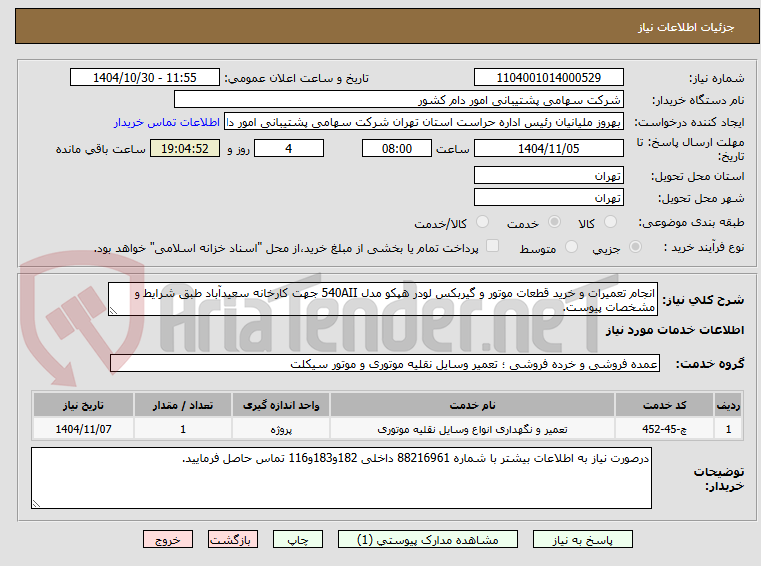Select the خدمت radio button

pos(554,222)
